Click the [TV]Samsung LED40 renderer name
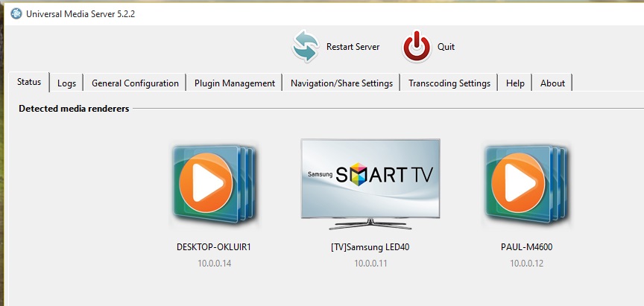The height and width of the screenshot is (306, 644). [370, 247]
